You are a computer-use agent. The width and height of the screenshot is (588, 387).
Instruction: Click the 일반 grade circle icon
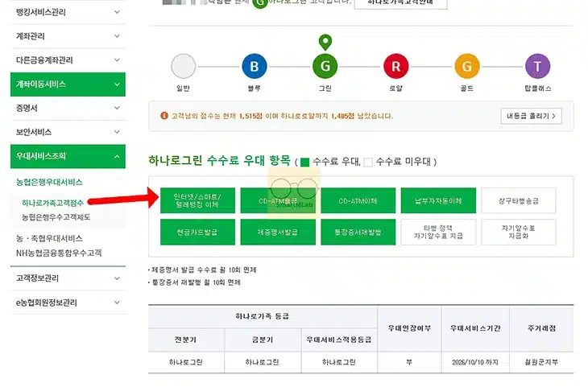point(183,66)
